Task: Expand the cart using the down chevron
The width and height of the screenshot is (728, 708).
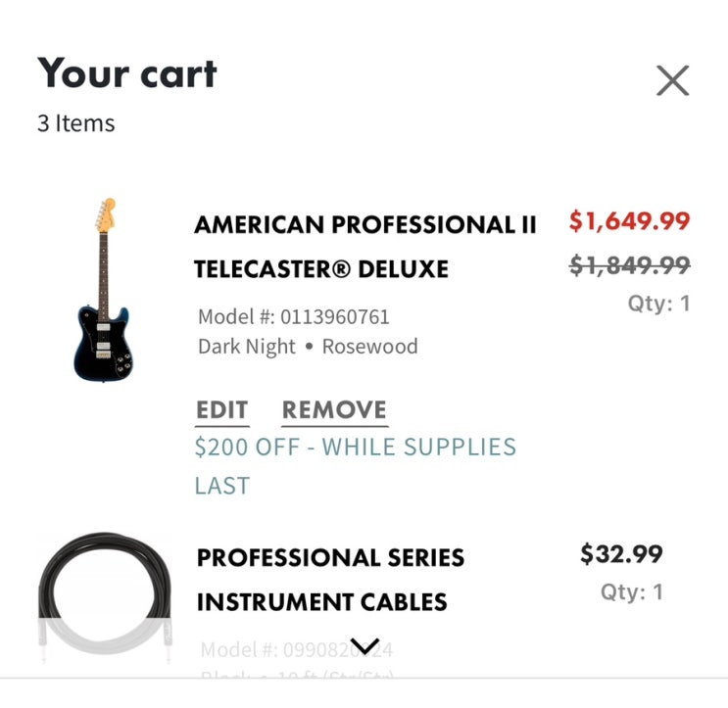Action: click(364, 646)
